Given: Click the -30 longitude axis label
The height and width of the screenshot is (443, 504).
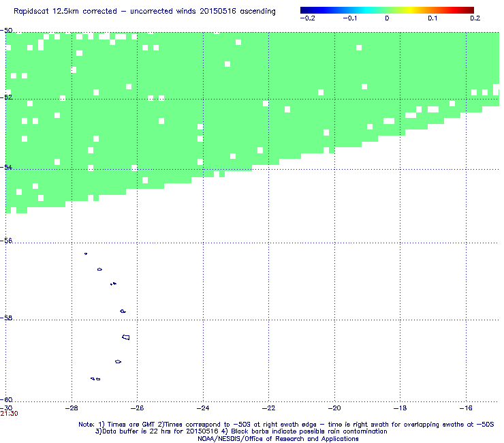Looking at the screenshot, I should pyautogui.click(x=6, y=408).
